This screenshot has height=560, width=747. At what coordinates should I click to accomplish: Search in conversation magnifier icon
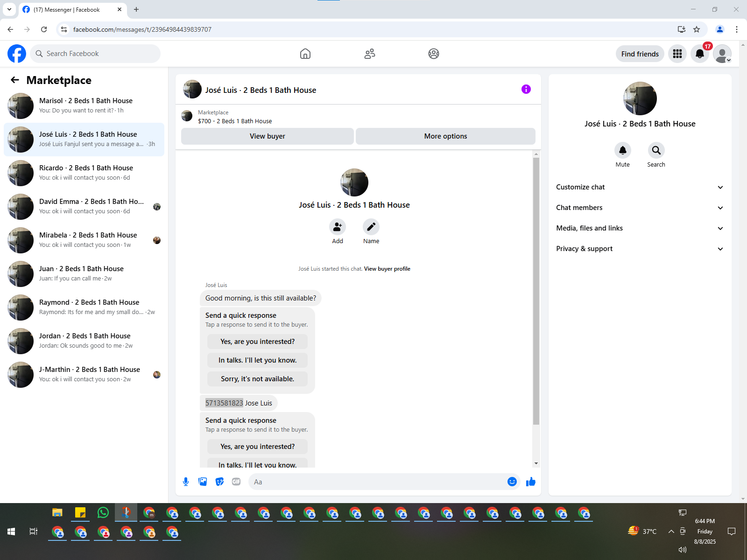coord(656,150)
